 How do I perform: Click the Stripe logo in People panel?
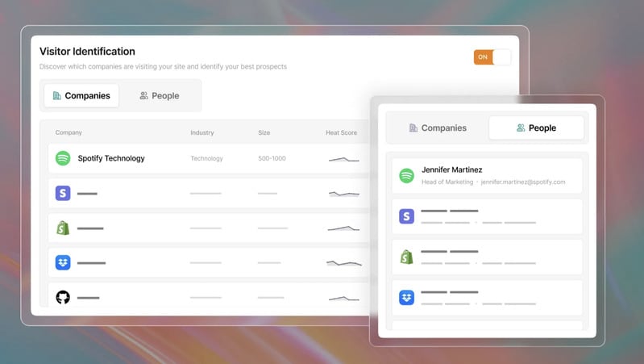point(407,216)
